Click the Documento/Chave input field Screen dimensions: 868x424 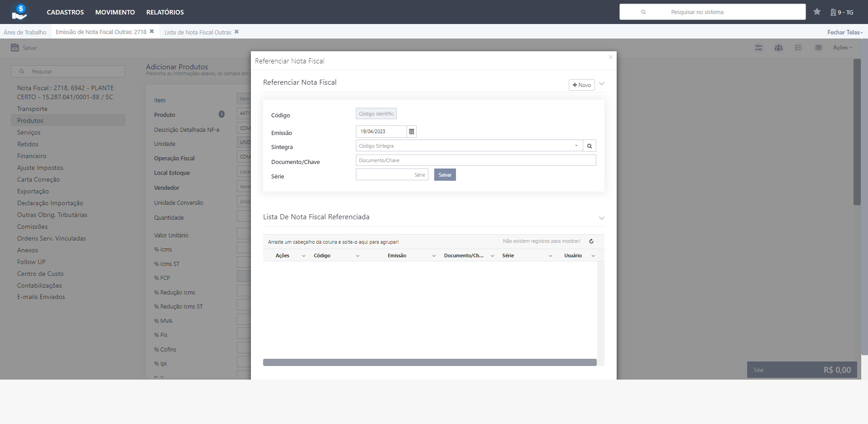point(476,160)
